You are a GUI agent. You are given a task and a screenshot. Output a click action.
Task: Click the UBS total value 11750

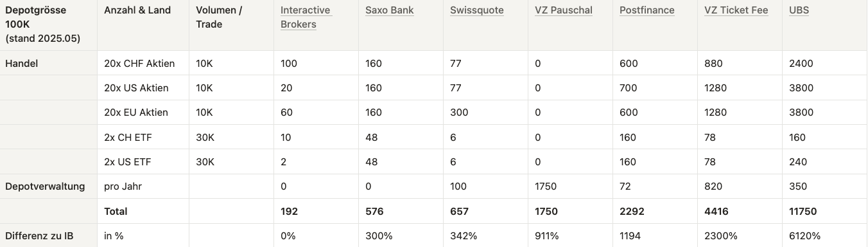pos(803,211)
